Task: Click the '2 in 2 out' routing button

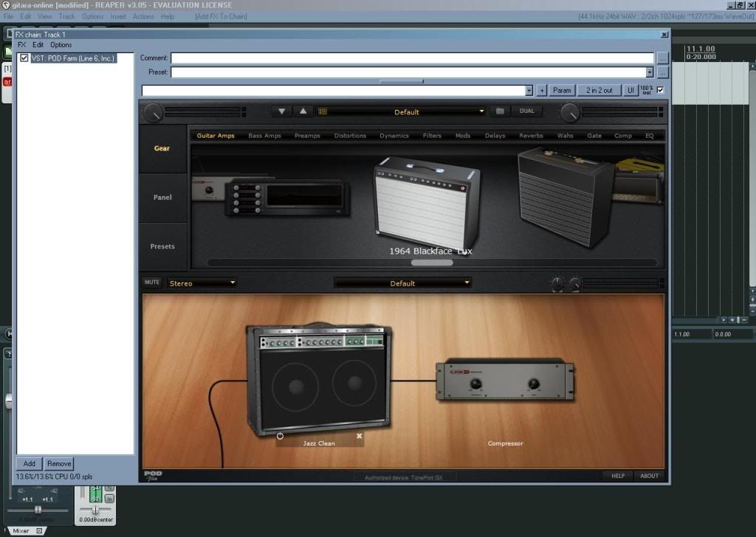Action: (x=599, y=91)
